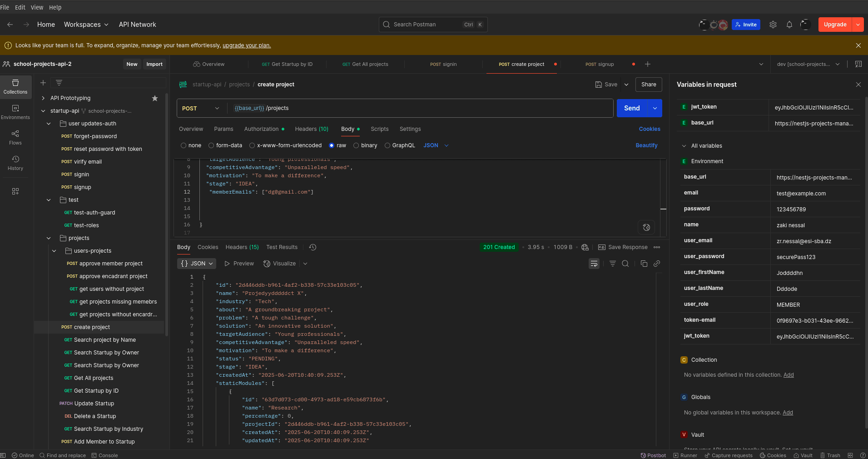868x459 pixels.
Task: Switch to the Get All projects tab
Action: coord(365,64)
